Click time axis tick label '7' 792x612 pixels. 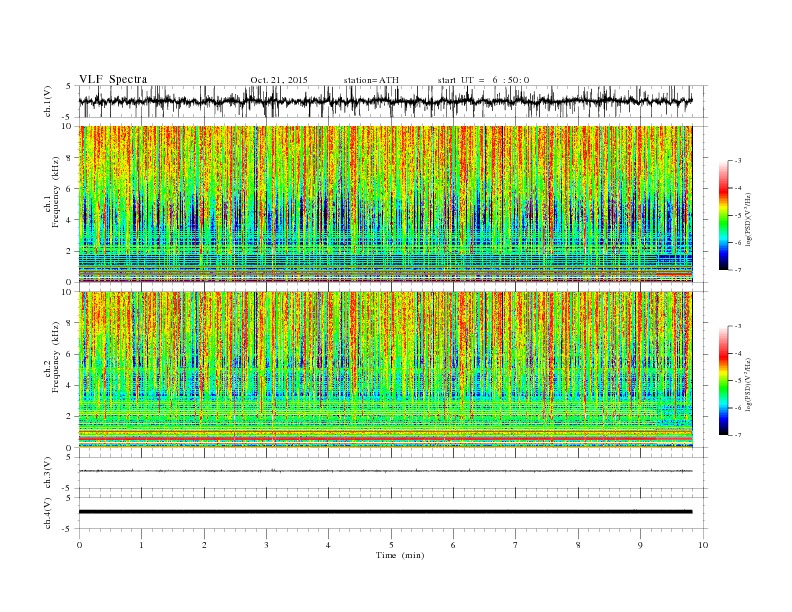pos(516,545)
